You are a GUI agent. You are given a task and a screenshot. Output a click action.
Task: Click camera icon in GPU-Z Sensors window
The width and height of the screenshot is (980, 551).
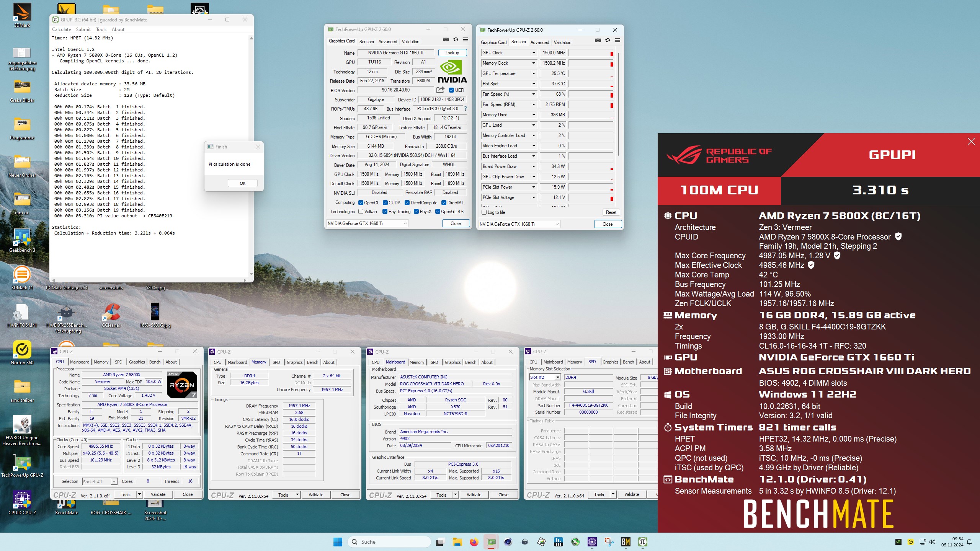pyautogui.click(x=598, y=41)
